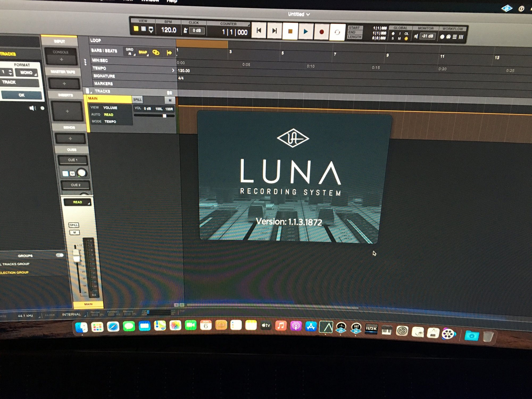Click the BPM 120.0 tempo field
This screenshot has width=532, height=399.
pyautogui.click(x=169, y=30)
